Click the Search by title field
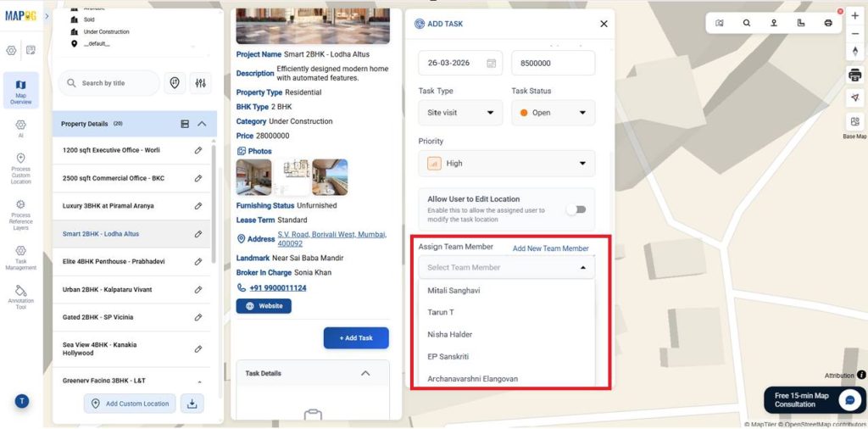Viewport: 868px width, 429px height. (109, 83)
